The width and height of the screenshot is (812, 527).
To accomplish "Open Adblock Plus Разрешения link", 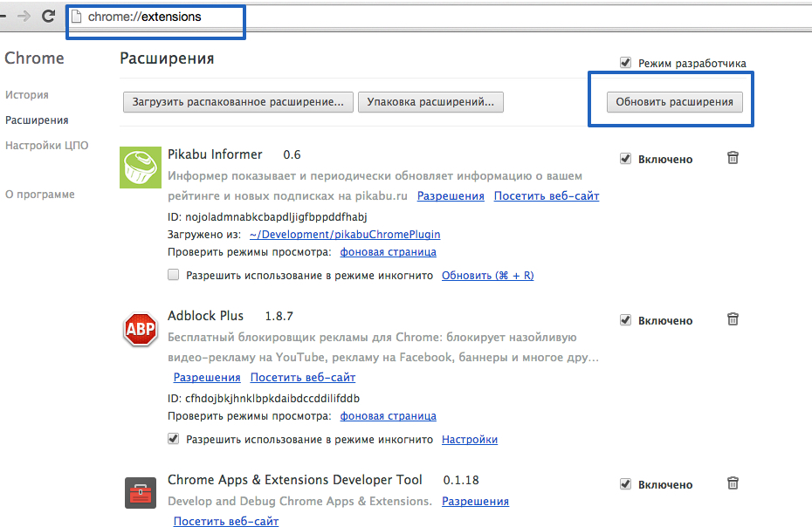I will [x=207, y=378].
